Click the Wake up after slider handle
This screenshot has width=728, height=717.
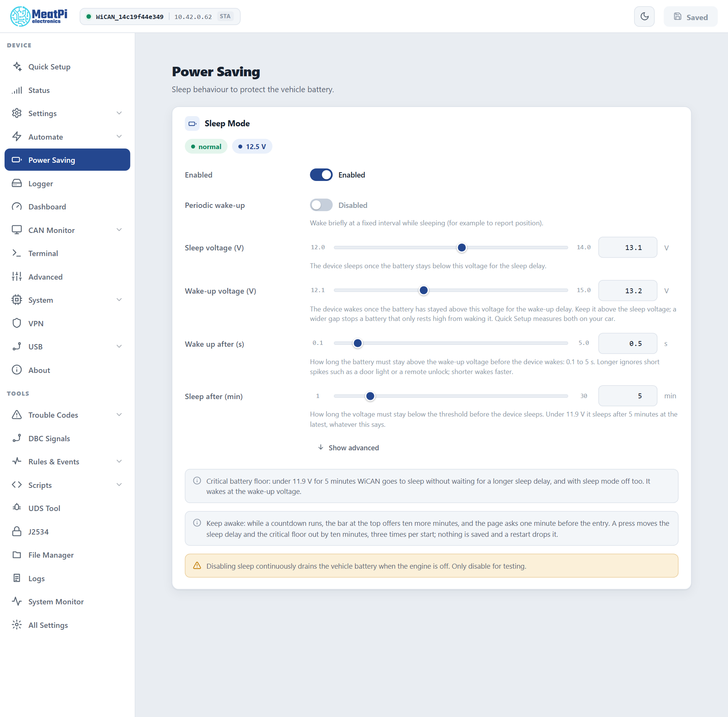pos(357,343)
